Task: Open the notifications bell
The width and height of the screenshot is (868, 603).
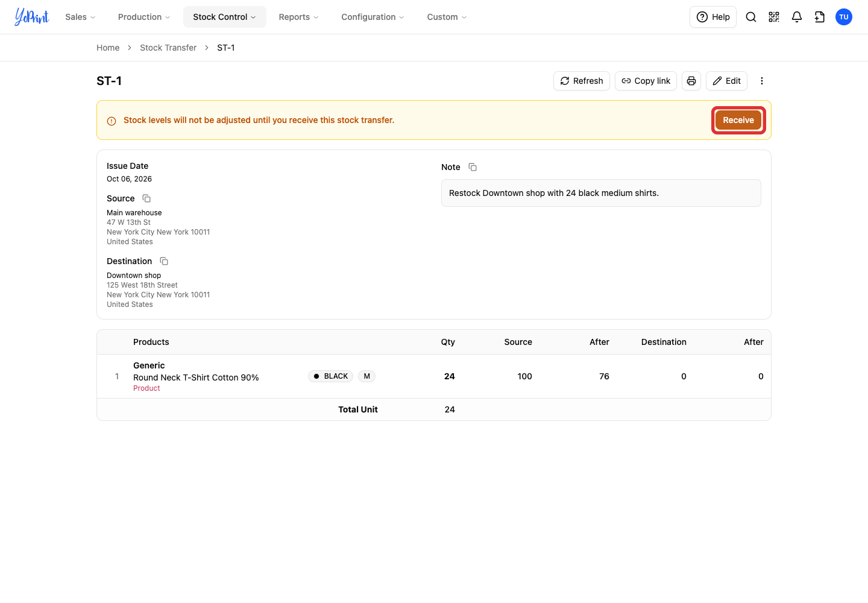Action: (797, 17)
